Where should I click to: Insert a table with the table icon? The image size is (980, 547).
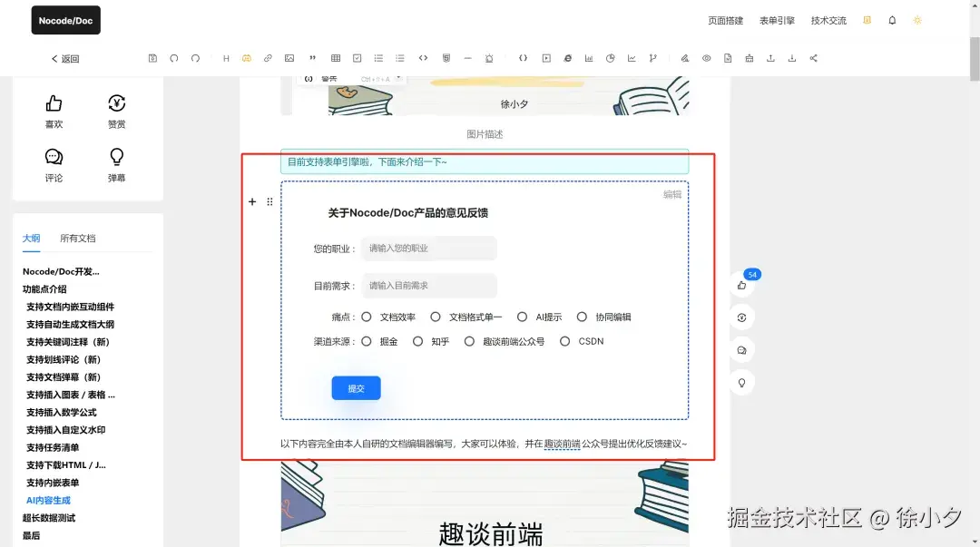point(335,58)
